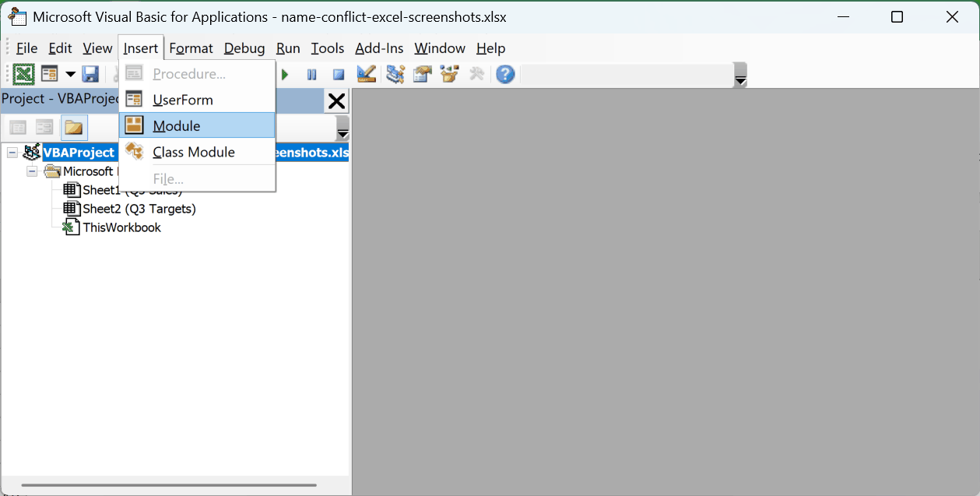
Task: Save the workbook with the floppy icon
Action: (90, 74)
